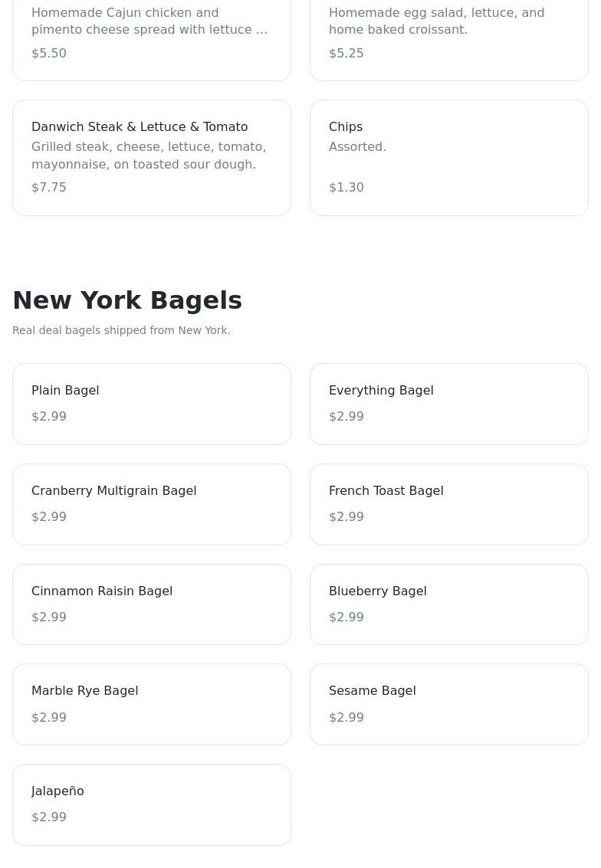The height and width of the screenshot is (868, 601).
Task: Click the $5.50 price label
Action: [x=49, y=53]
